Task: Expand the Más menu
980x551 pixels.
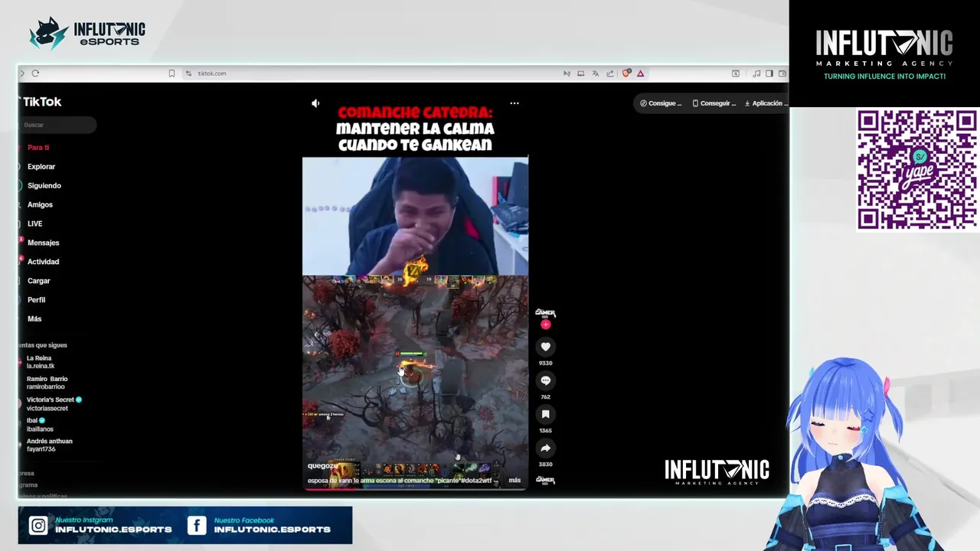Action: click(34, 319)
